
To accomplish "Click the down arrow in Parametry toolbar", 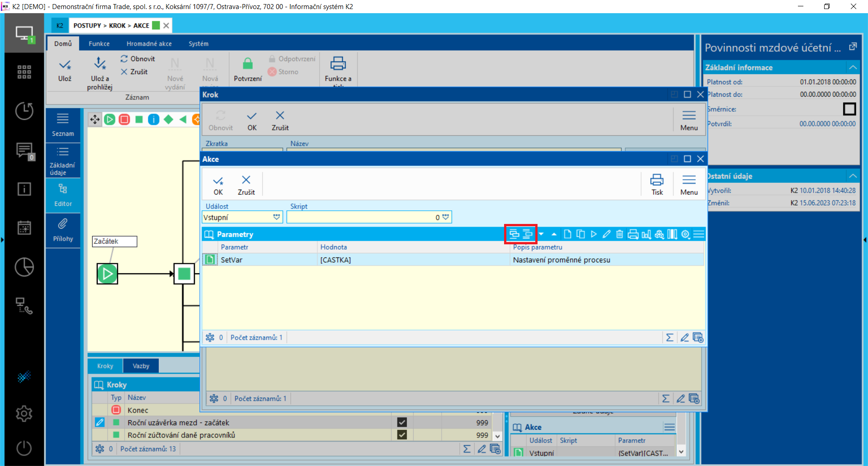I will click(x=541, y=234).
